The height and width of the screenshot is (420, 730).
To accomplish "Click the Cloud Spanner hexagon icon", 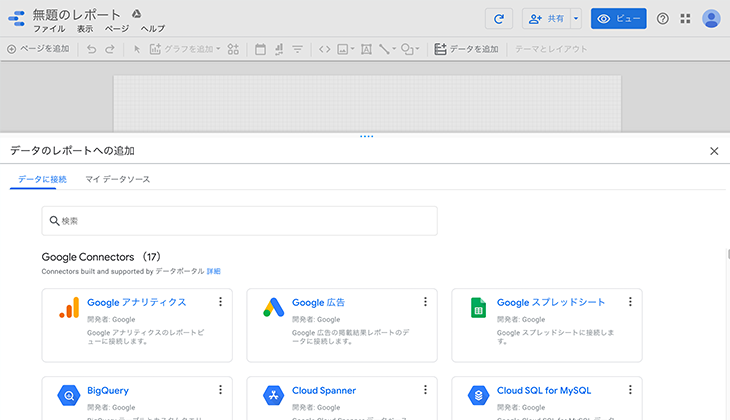I will click(x=274, y=396).
